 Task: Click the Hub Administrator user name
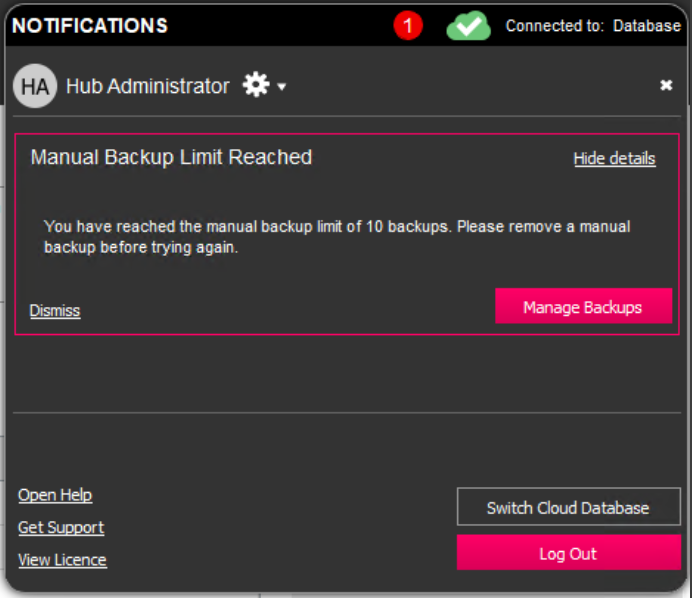tap(147, 87)
